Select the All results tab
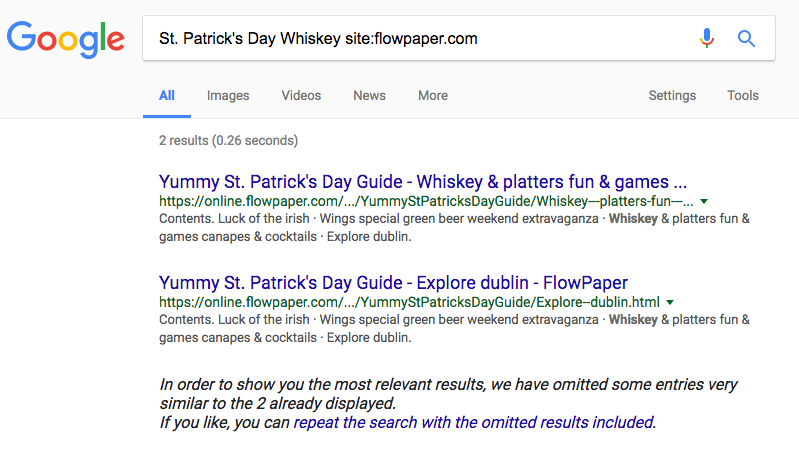Image resolution: width=799 pixels, height=461 pixels. [167, 95]
